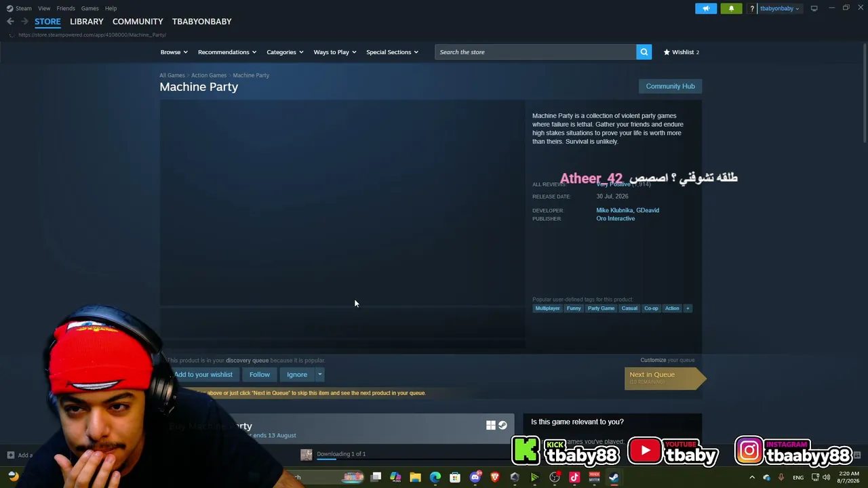The height and width of the screenshot is (488, 868).
Task: Open Task View on the taskbar
Action: point(376,477)
